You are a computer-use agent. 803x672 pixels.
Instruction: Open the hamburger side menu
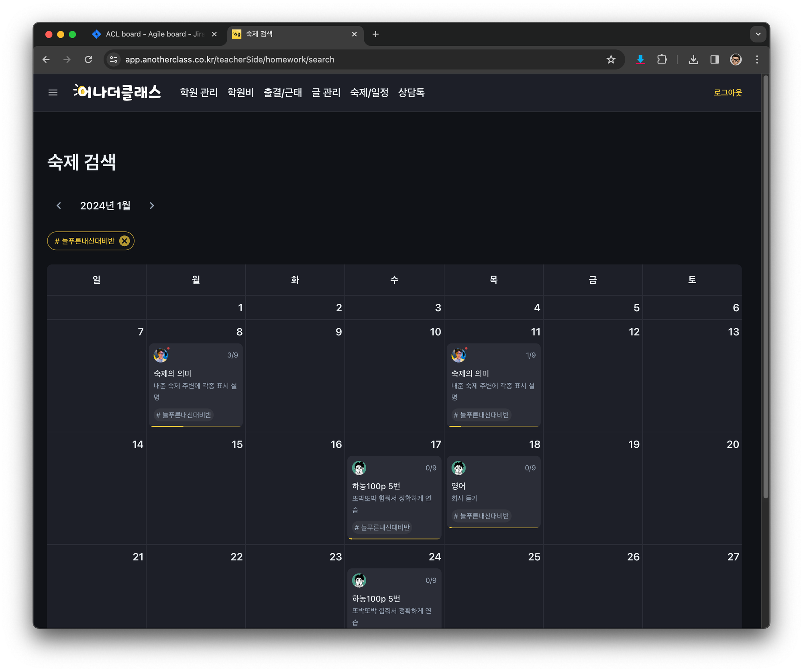click(53, 93)
